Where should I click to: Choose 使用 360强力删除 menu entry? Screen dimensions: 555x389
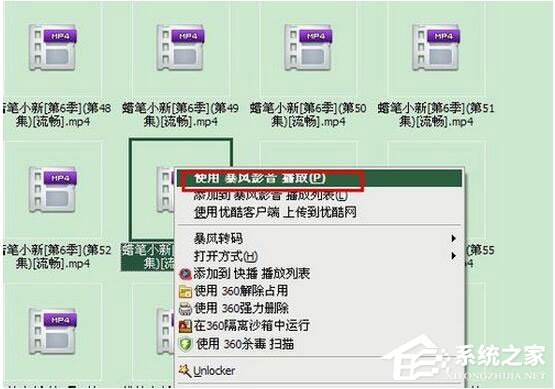tap(319, 308)
